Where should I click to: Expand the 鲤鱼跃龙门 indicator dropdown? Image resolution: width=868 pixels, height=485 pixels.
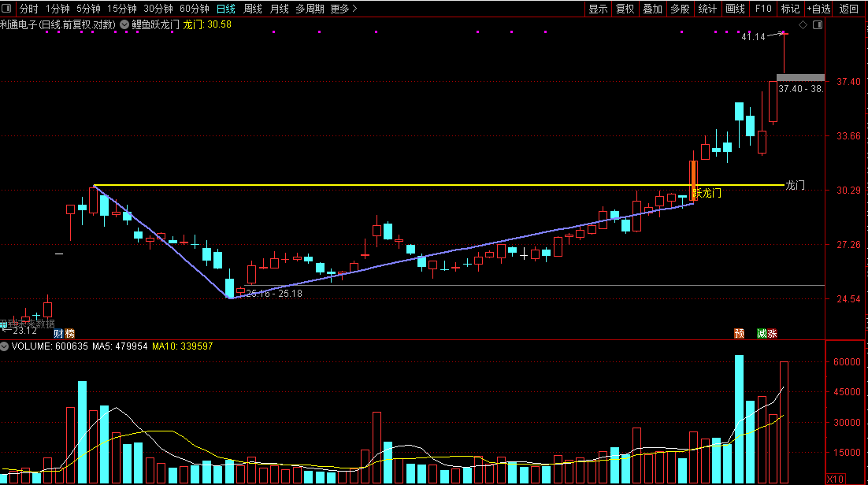124,24
